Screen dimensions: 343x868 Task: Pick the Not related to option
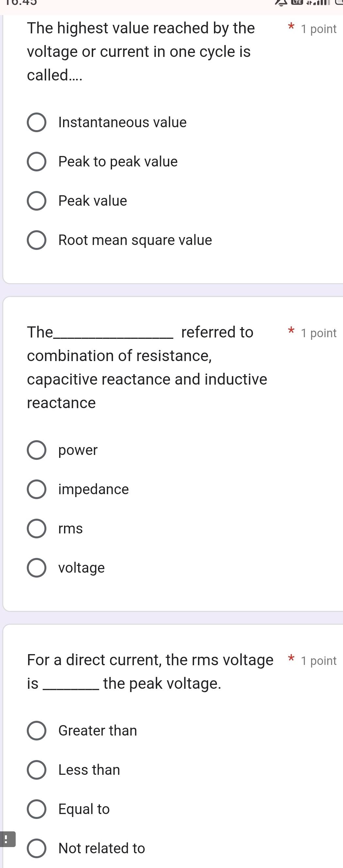[36, 848]
